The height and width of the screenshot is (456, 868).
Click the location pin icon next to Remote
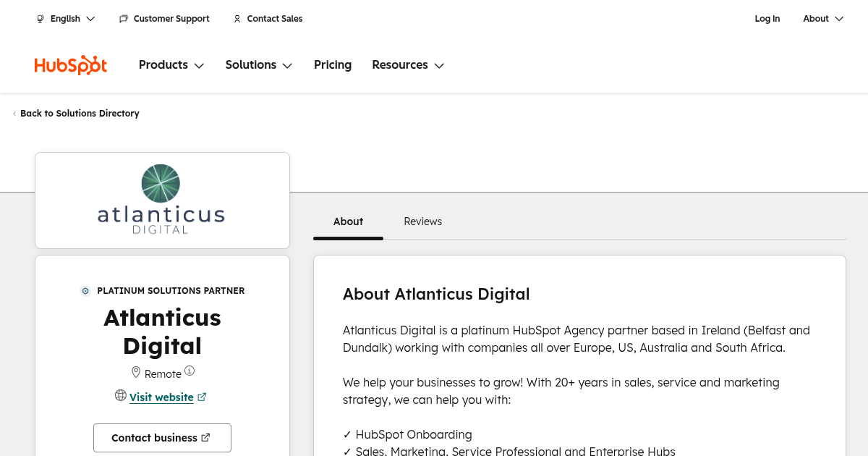(136, 372)
